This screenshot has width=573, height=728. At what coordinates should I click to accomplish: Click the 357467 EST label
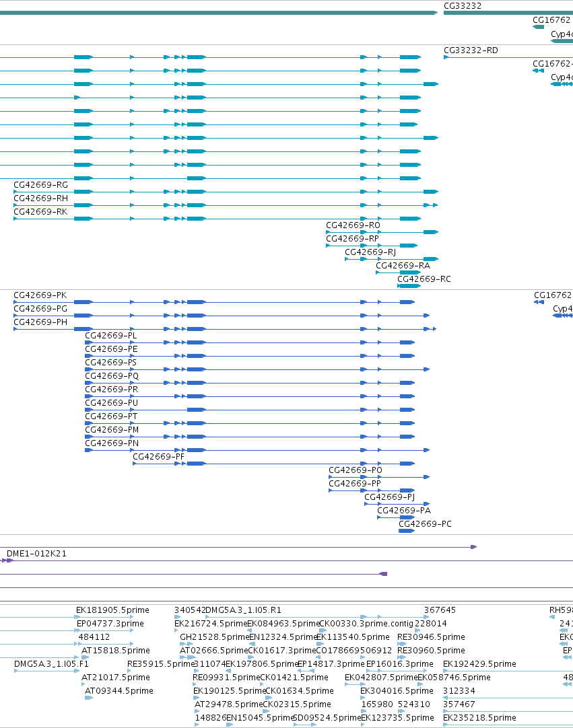point(459,704)
